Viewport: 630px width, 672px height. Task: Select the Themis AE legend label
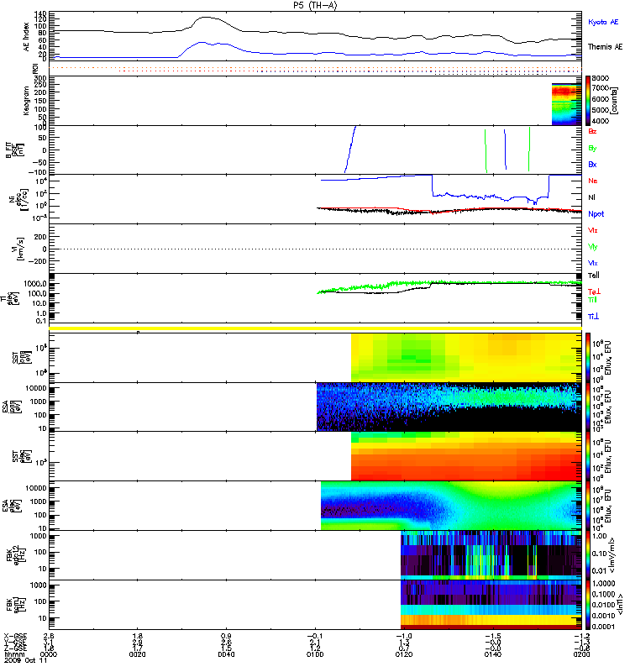(605, 47)
